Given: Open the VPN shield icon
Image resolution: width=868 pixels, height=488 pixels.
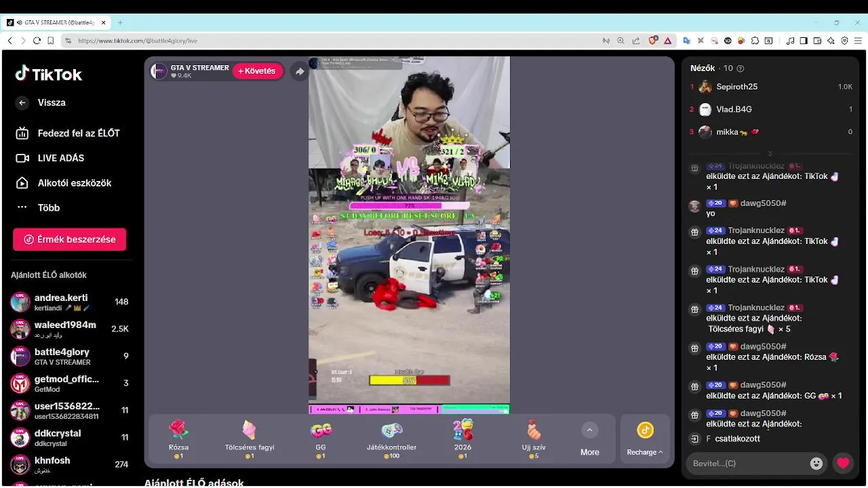Looking at the screenshot, I should pyautogui.click(x=844, y=41).
